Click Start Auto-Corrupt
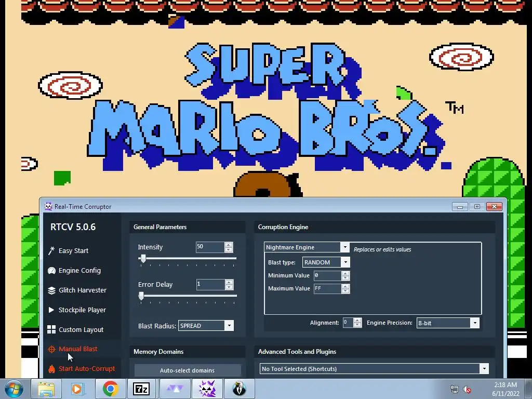Viewport: 532px width, 399px height. pyautogui.click(x=87, y=368)
